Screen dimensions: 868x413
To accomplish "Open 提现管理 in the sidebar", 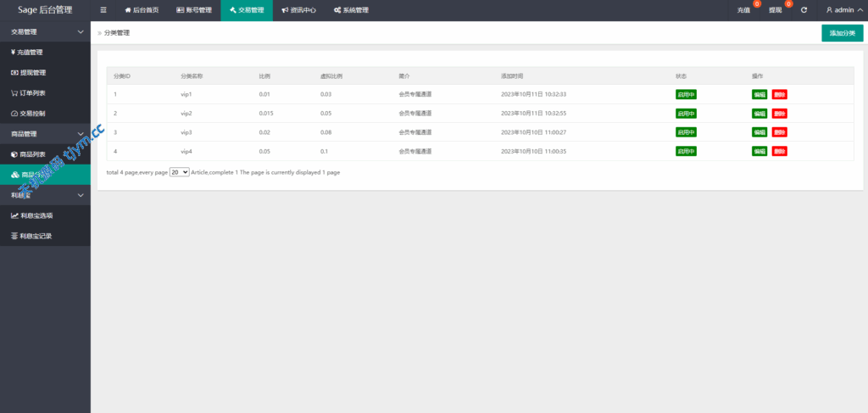I will [28, 72].
